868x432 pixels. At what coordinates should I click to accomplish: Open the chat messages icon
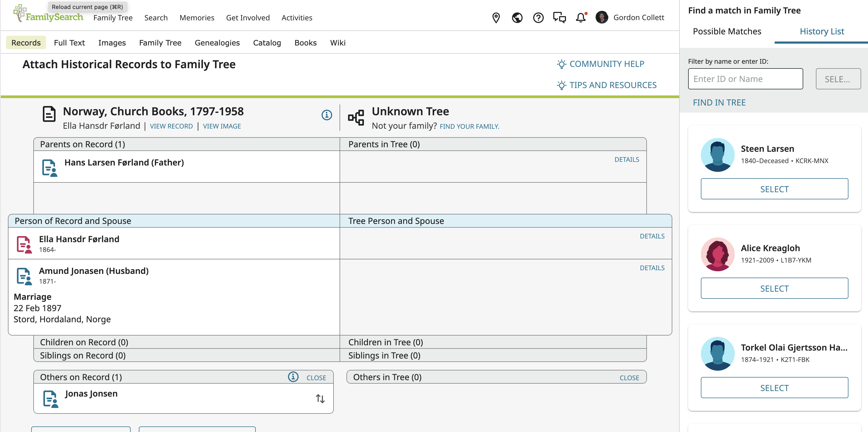tap(559, 17)
